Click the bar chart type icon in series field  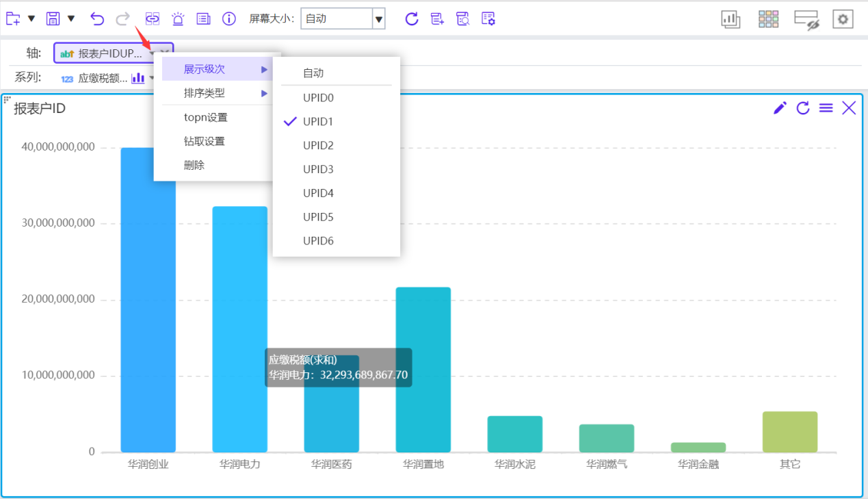click(x=138, y=78)
